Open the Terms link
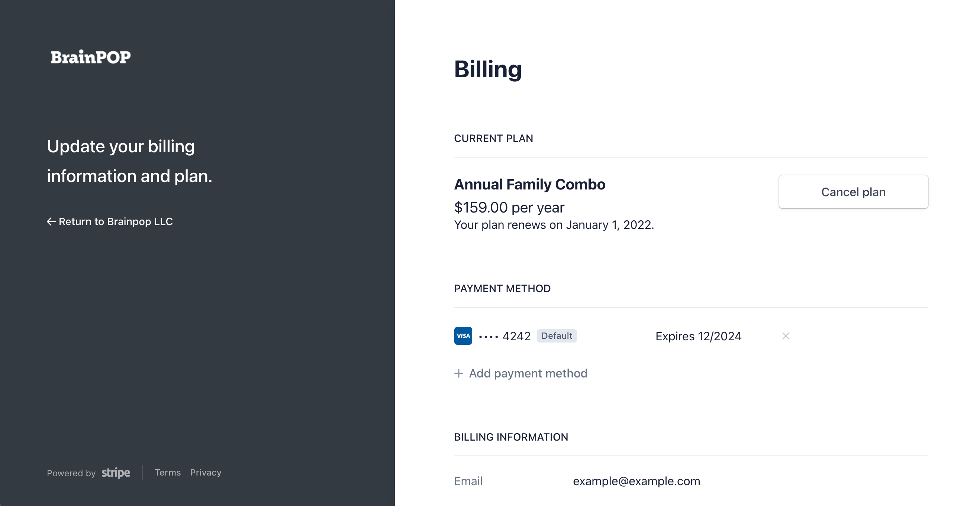Viewport: 980px width, 506px height. (x=167, y=473)
